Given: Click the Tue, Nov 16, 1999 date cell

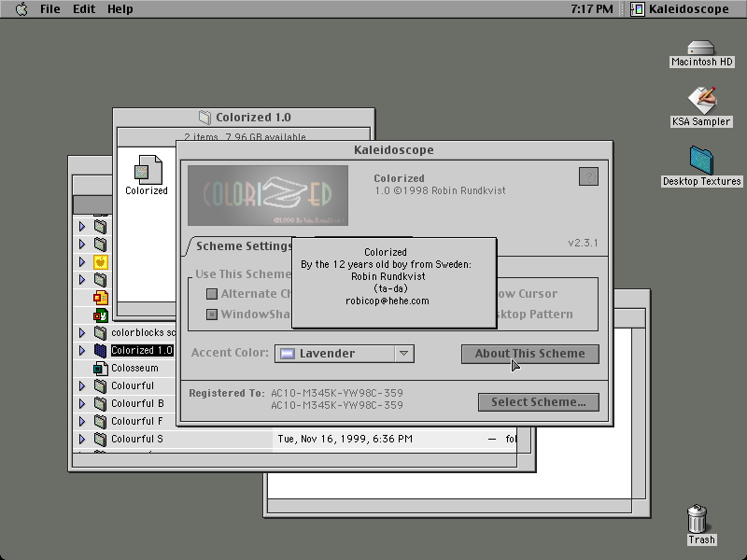Looking at the screenshot, I should coord(345,439).
